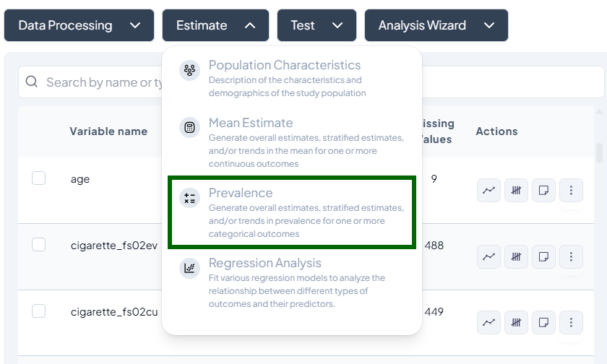607x364 pixels.
Task: Click the line chart icon for cigarette_fs02cu
Action: (x=489, y=322)
